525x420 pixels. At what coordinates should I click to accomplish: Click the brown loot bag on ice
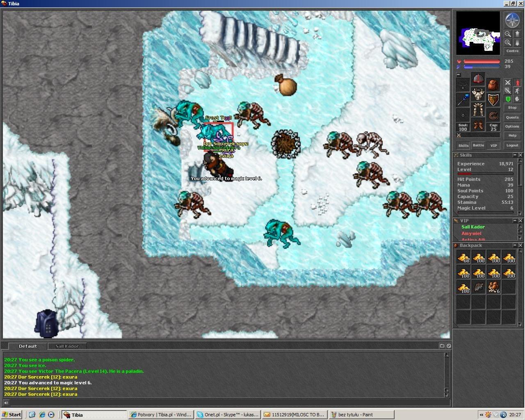point(285,85)
